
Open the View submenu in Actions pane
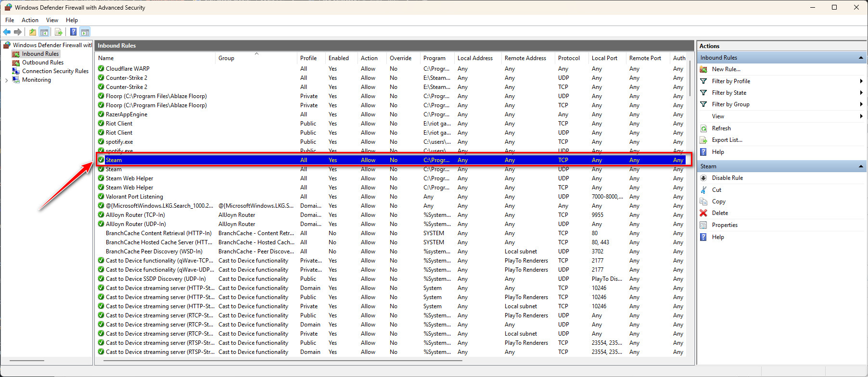pyautogui.click(x=718, y=116)
